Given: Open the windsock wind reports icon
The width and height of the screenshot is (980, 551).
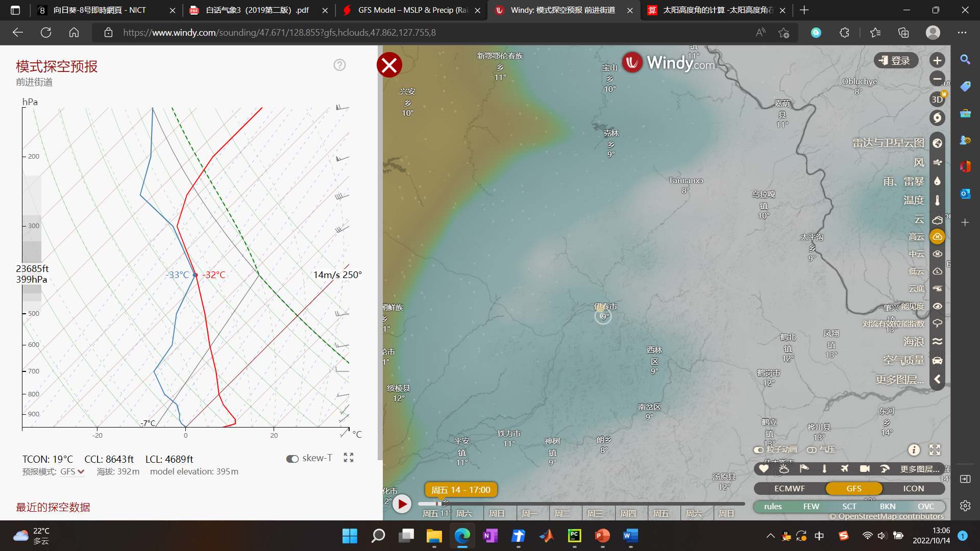Looking at the screenshot, I should (x=804, y=468).
